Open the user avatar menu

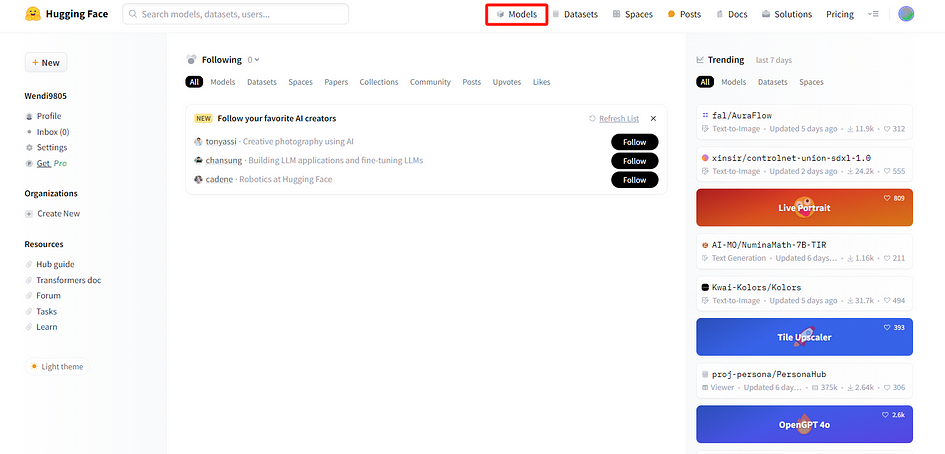[906, 14]
